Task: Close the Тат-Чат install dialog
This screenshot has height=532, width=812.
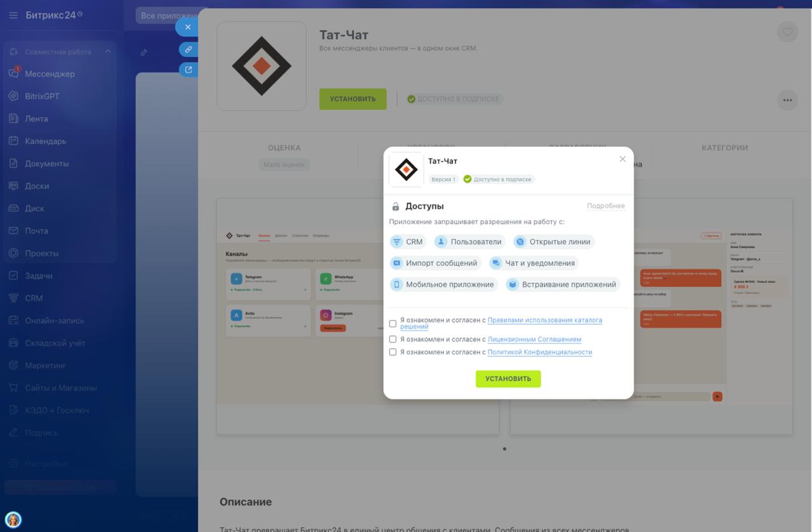Action: coord(622,159)
